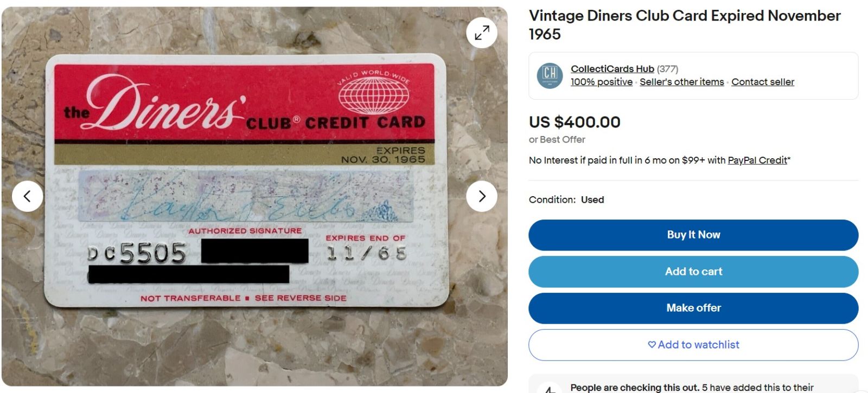Open the CollectiCards Hub seller profile
Screen dimensions: 868x393
click(x=612, y=69)
